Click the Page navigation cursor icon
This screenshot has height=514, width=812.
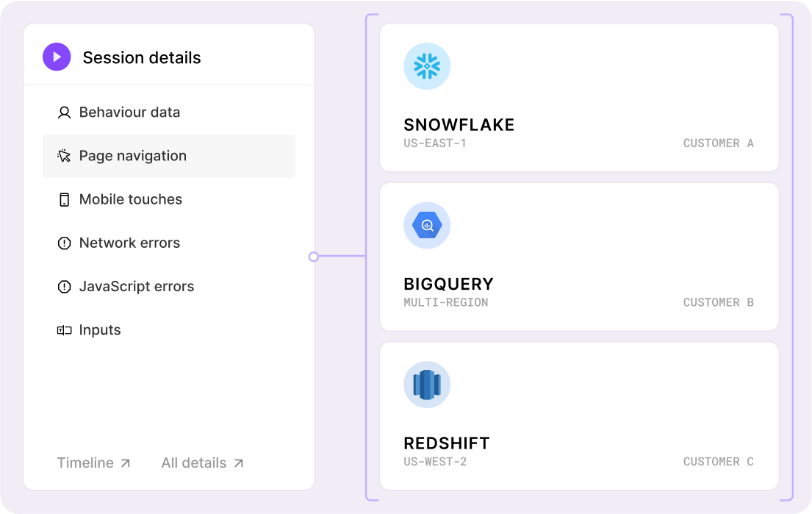click(64, 156)
